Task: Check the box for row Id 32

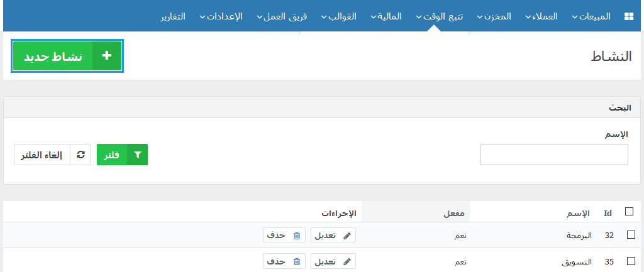Action: tap(631, 235)
